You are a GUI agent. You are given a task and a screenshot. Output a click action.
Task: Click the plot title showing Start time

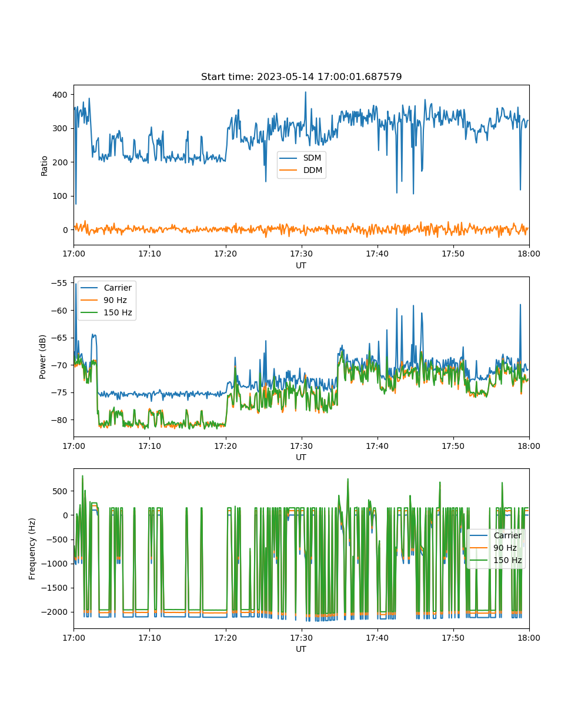[x=301, y=77]
